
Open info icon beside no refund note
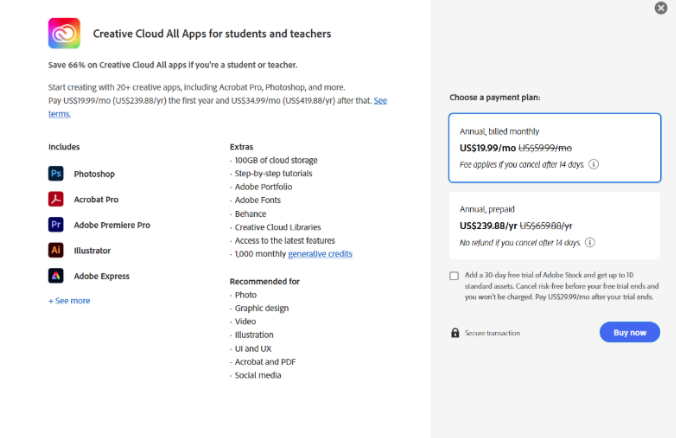[x=590, y=242]
